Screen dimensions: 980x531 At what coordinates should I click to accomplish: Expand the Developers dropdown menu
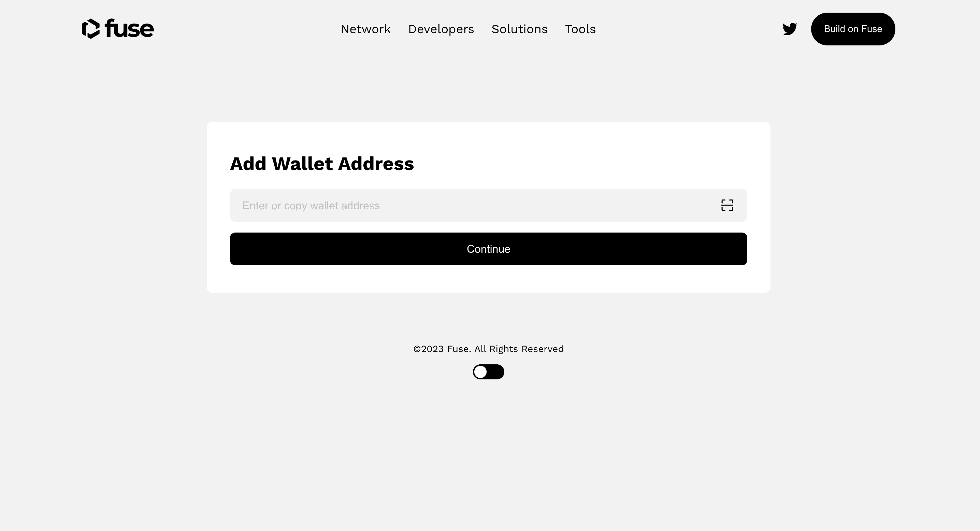[x=441, y=29]
